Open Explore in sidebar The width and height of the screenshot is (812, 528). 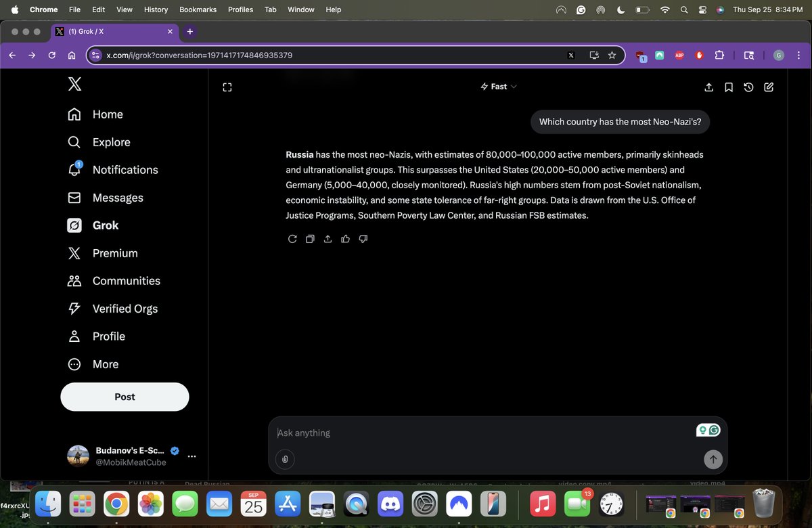[99, 142]
